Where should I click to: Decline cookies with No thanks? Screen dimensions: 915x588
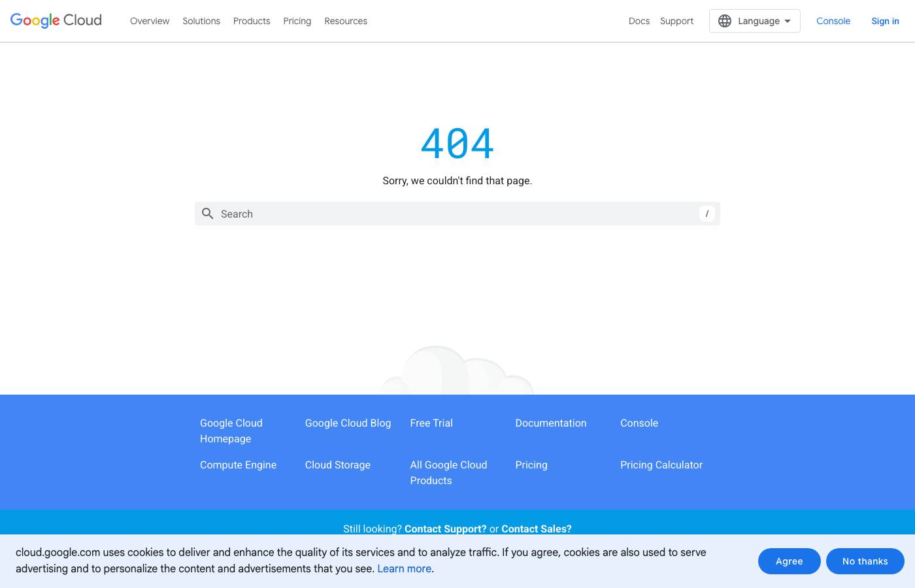(x=865, y=561)
